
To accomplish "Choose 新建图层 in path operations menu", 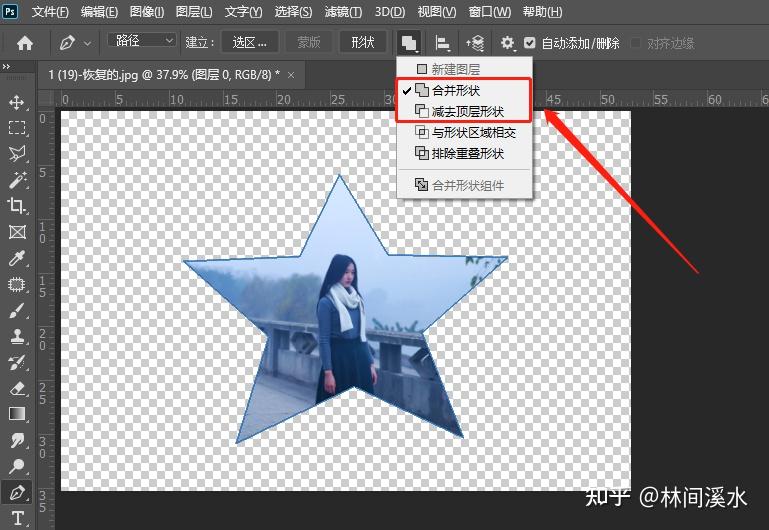I will 464,69.
